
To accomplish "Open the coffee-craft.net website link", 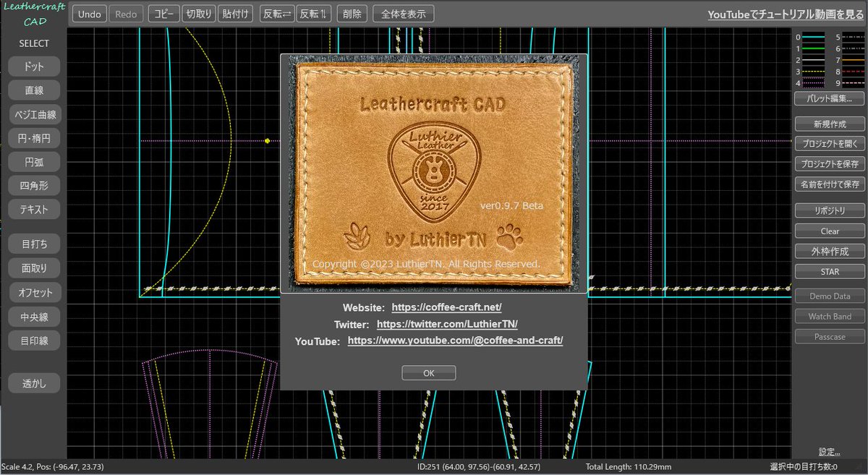I will pos(447,307).
